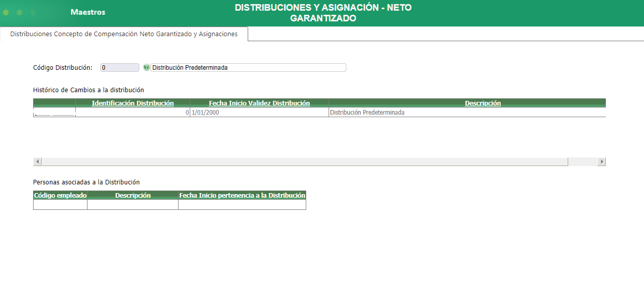Click the right arrow of the horizontal scrollbar
Viewport: 644px width, 298px height.
pyautogui.click(x=602, y=161)
